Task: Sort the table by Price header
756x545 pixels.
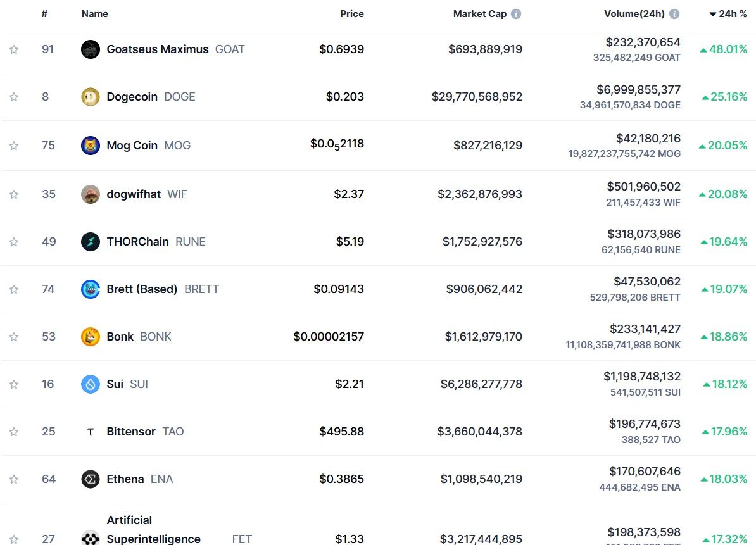Action: coord(351,14)
